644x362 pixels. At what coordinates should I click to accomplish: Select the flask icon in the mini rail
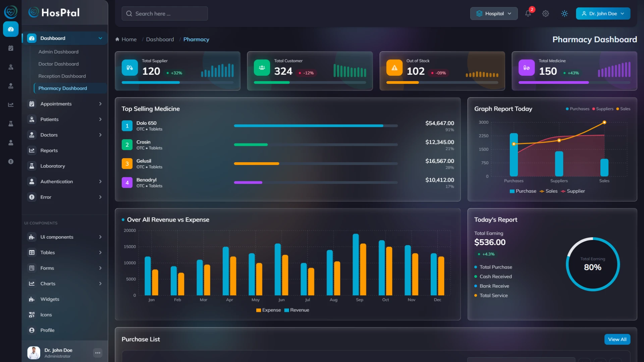click(11, 124)
